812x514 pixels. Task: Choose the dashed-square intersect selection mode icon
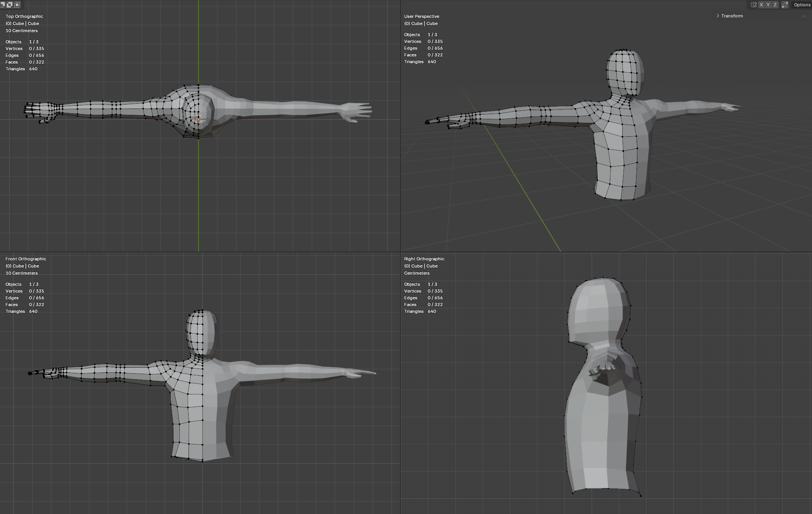[17, 5]
